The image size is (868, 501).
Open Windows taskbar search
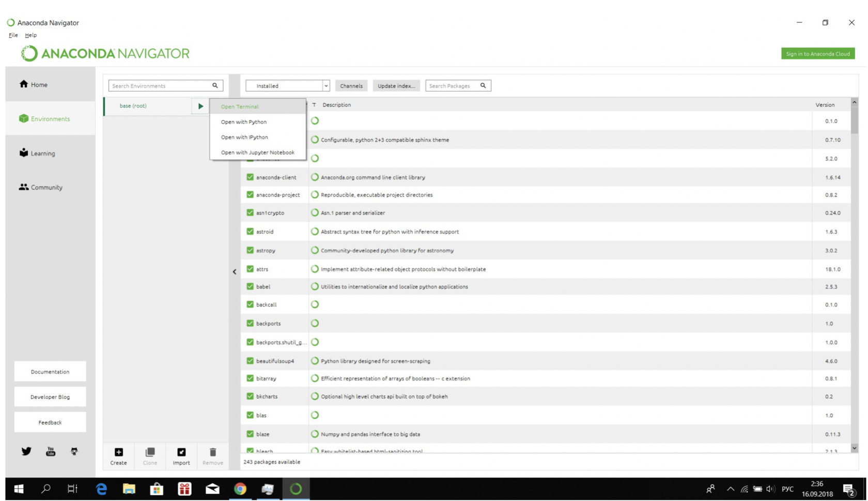coord(46,489)
